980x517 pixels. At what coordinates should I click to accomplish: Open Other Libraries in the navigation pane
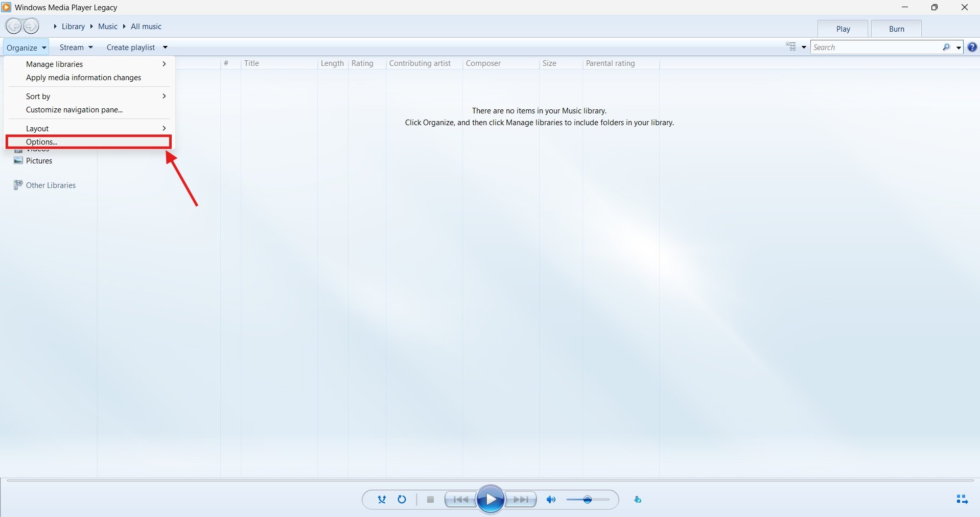51,185
